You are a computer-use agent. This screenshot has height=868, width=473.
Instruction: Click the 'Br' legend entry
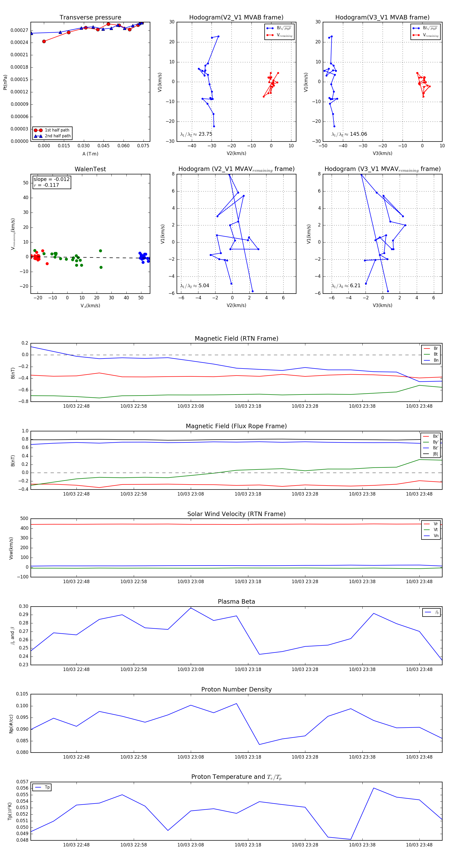tap(431, 349)
